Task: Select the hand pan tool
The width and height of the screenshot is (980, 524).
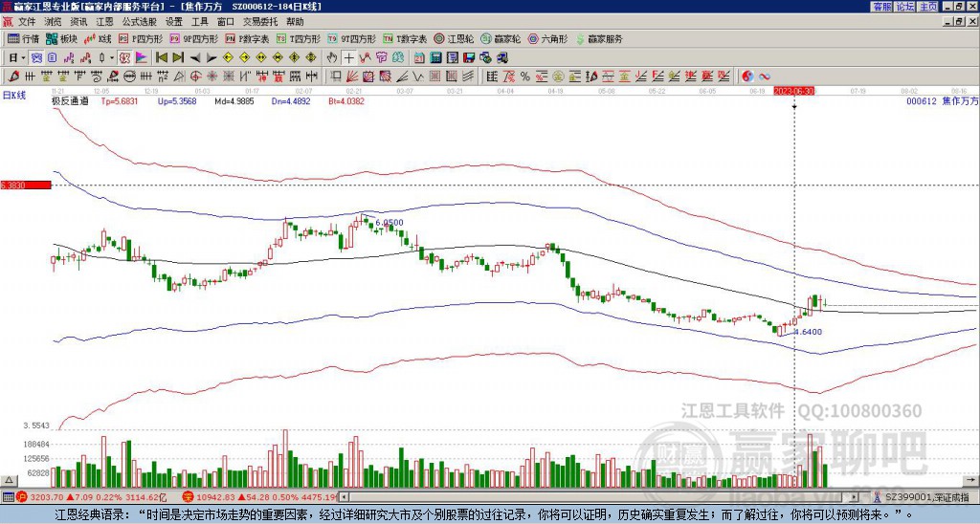Action: 332,58
